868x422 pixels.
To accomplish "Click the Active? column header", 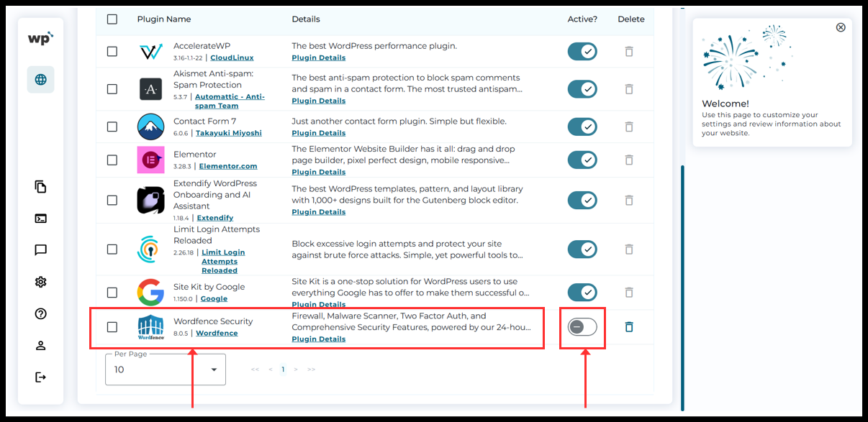I will tap(582, 19).
